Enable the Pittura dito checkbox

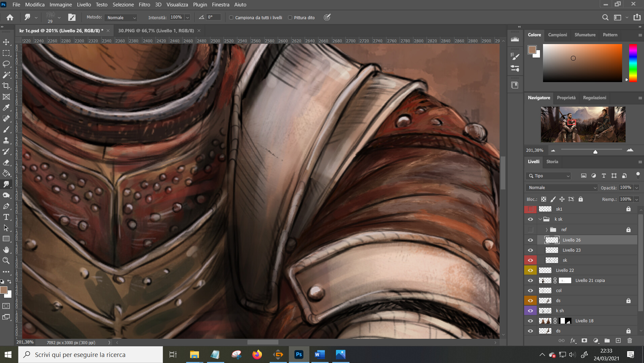[x=290, y=17]
